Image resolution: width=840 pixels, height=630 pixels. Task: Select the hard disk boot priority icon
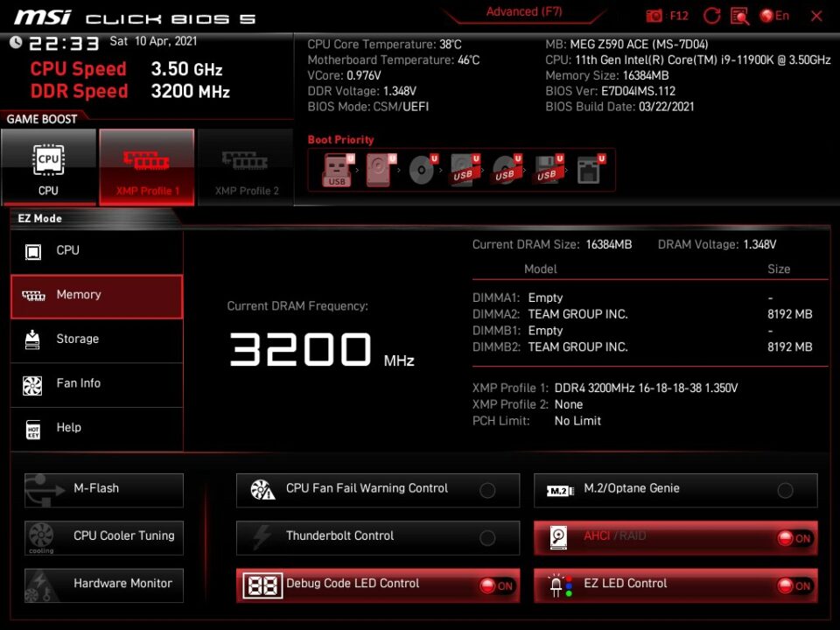380,170
